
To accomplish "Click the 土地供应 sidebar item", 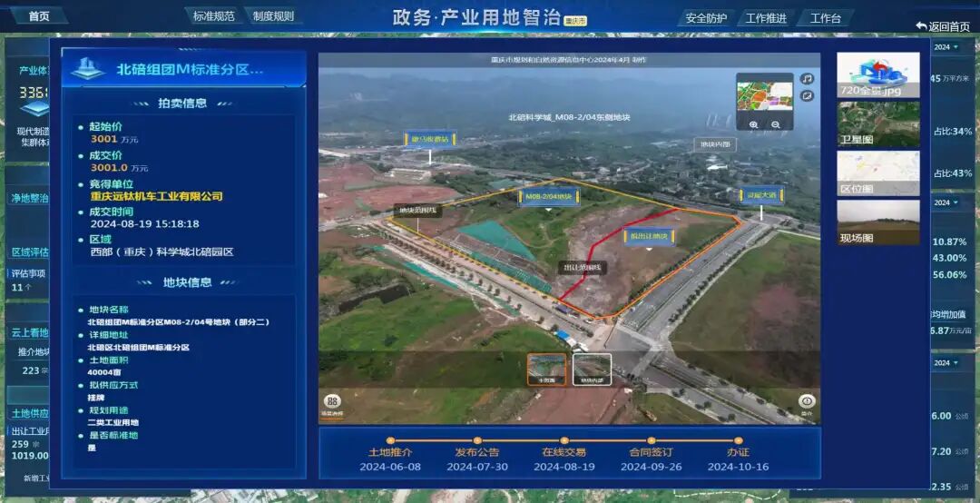I will click(29, 413).
